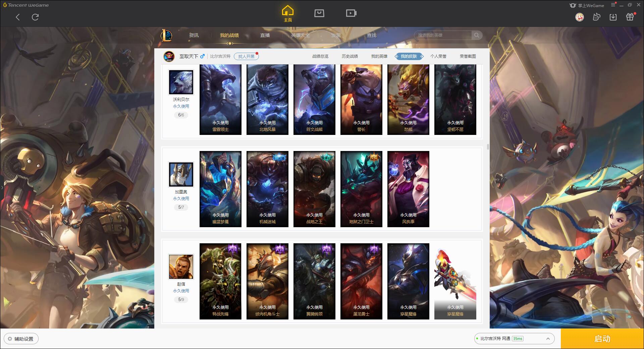Image resolution: width=644 pixels, height=349 pixels.
Task: Click the summoner profile avatar
Action: tap(169, 56)
